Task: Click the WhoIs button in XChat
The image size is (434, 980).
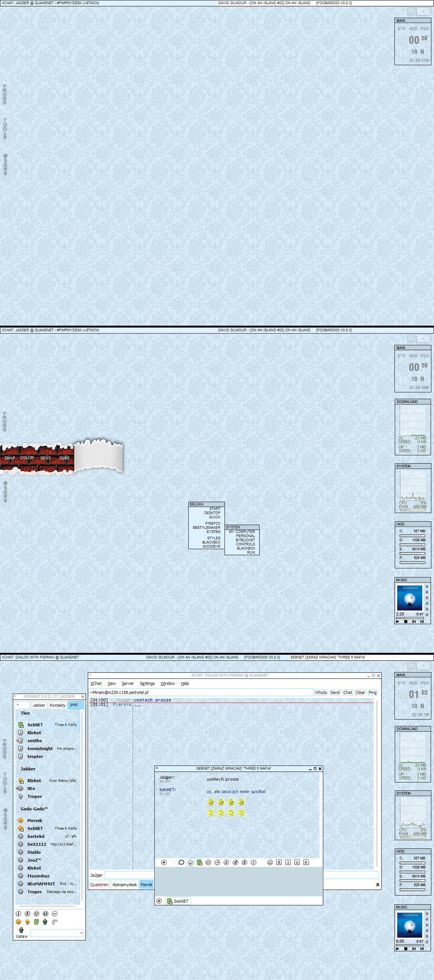Action: coord(321,692)
